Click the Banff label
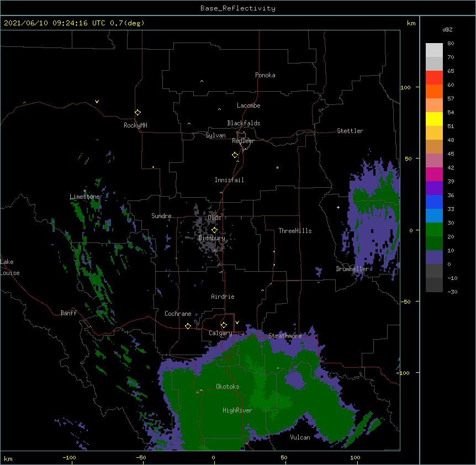The image size is (476, 465). click(68, 313)
